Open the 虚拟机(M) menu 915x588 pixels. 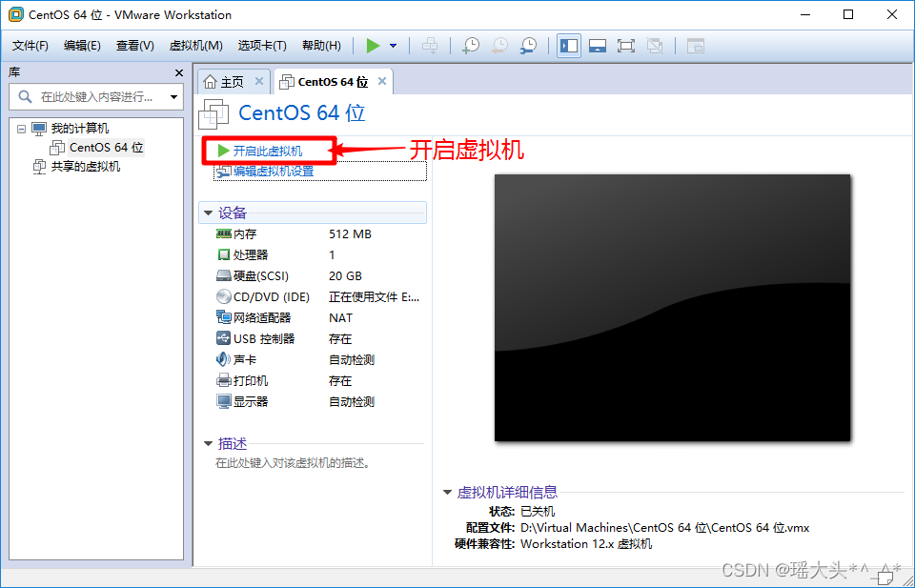pyautogui.click(x=195, y=45)
